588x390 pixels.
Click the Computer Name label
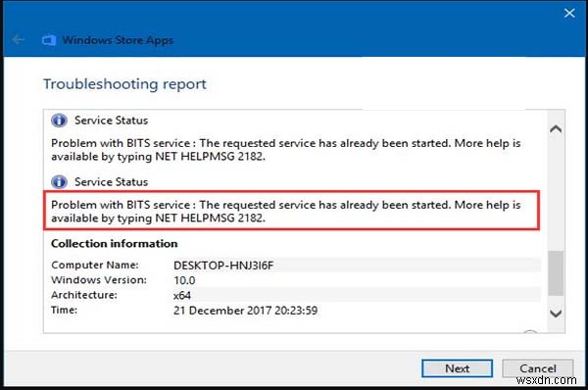coord(95,265)
